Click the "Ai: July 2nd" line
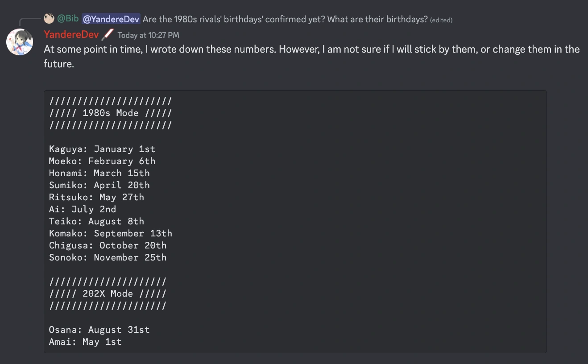This screenshot has height=364, width=588. [x=83, y=210]
